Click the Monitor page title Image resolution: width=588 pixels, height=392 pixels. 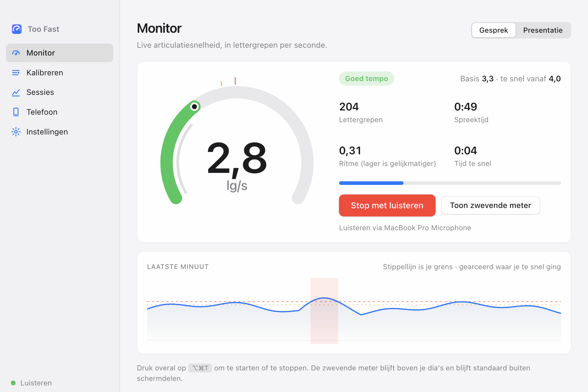(x=159, y=29)
